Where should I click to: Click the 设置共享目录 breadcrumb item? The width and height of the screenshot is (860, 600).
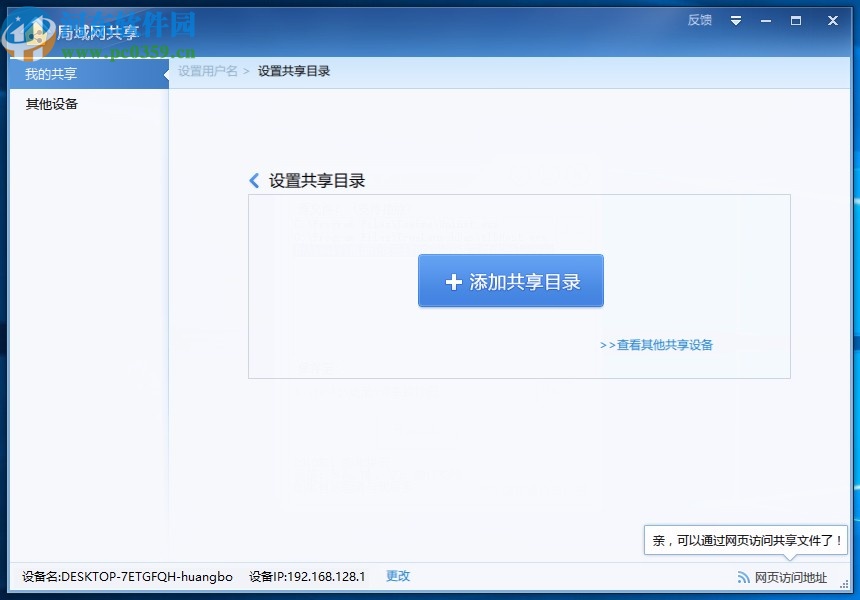coord(293,71)
